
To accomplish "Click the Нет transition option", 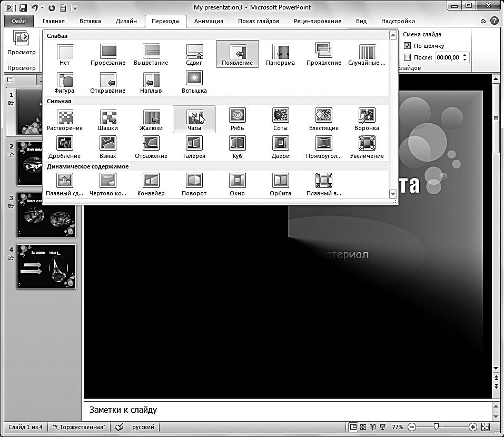I will pos(65,54).
